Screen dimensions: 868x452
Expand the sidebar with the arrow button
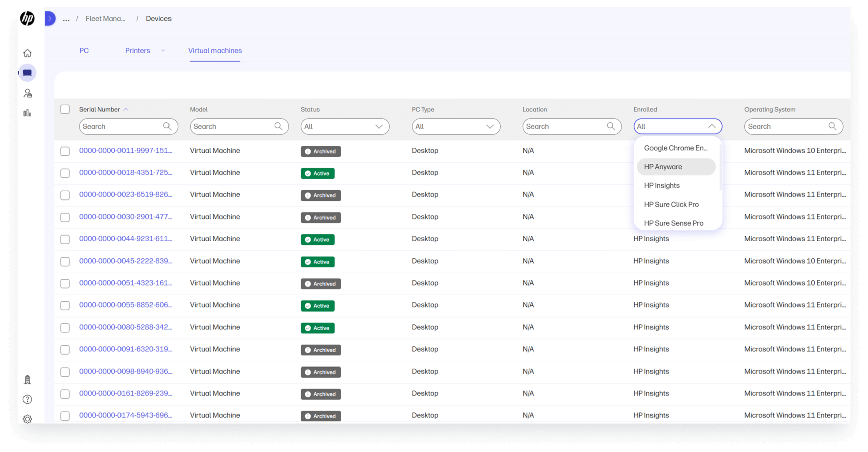[x=50, y=18]
